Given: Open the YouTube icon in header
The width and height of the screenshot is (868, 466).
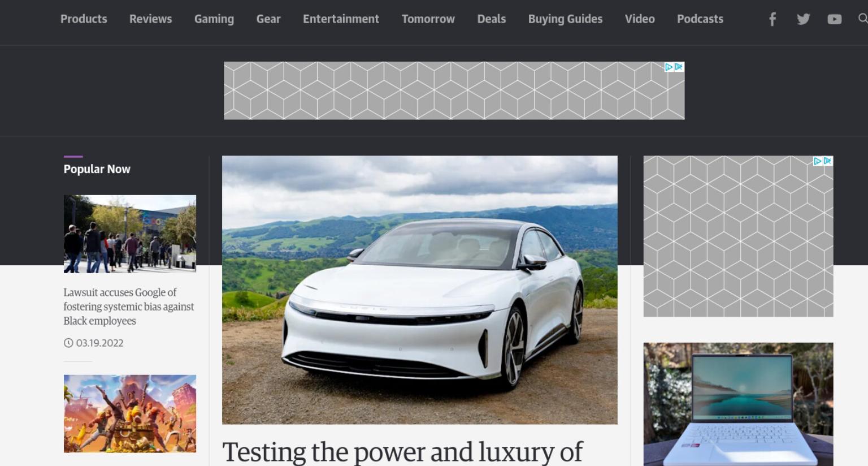Looking at the screenshot, I should tap(834, 19).
